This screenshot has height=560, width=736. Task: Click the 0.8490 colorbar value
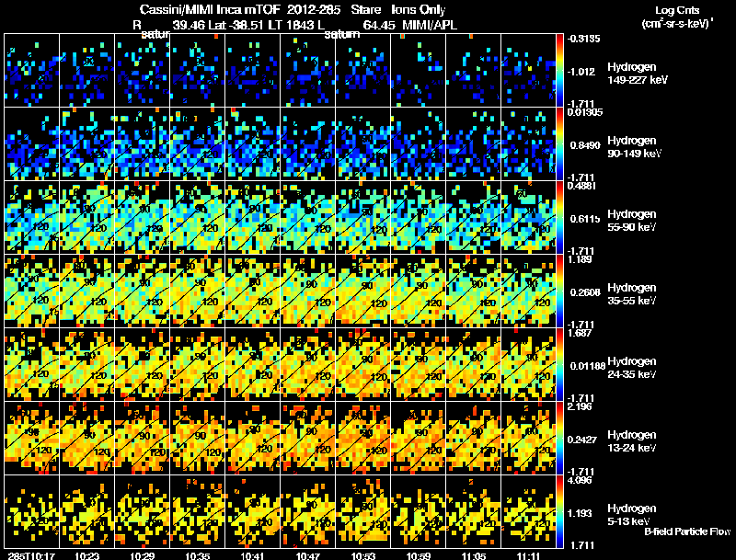(585, 145)
